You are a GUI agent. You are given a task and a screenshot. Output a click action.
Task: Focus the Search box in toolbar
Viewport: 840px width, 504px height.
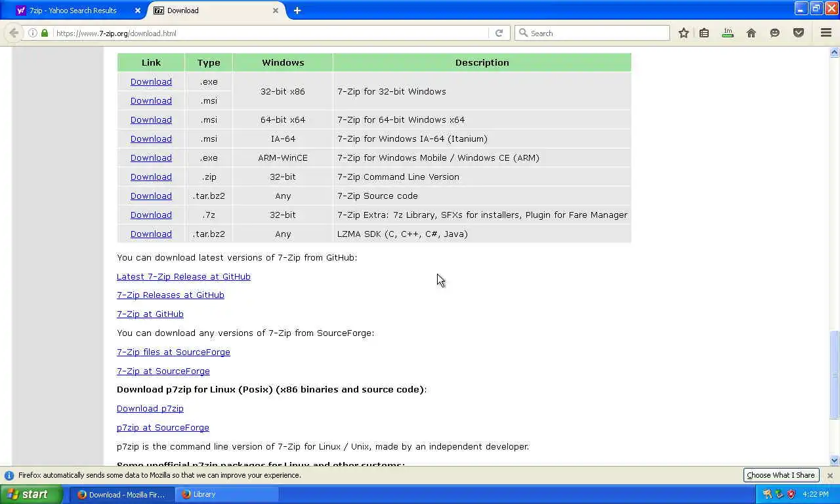click(592, 33)
